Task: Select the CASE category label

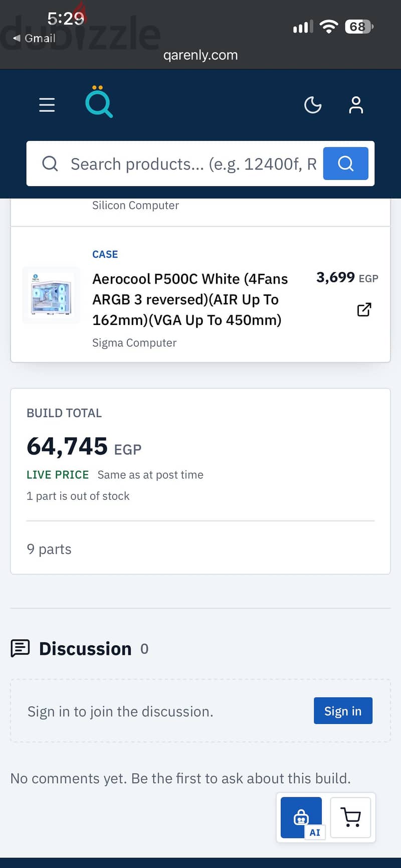Action: [x=105, y=254]
